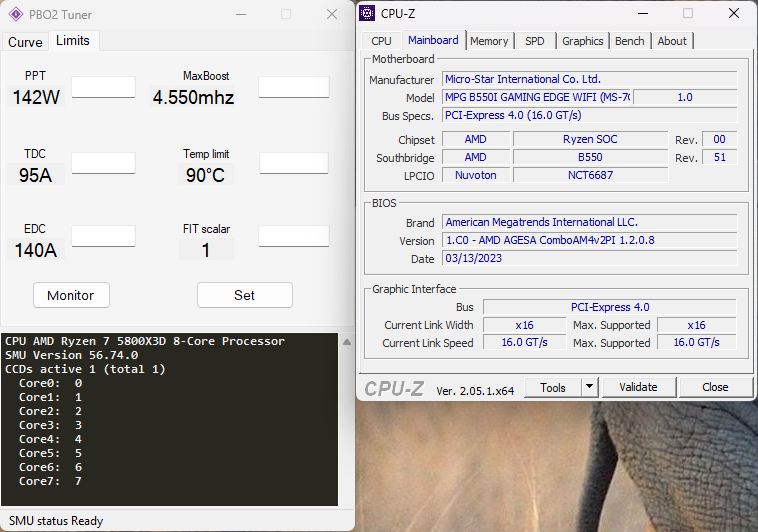758x532 pixels.
Task: Click the 'CCDs active 1 (total 1)' log line
Action: pyautogui.click(x=86, y=369)
